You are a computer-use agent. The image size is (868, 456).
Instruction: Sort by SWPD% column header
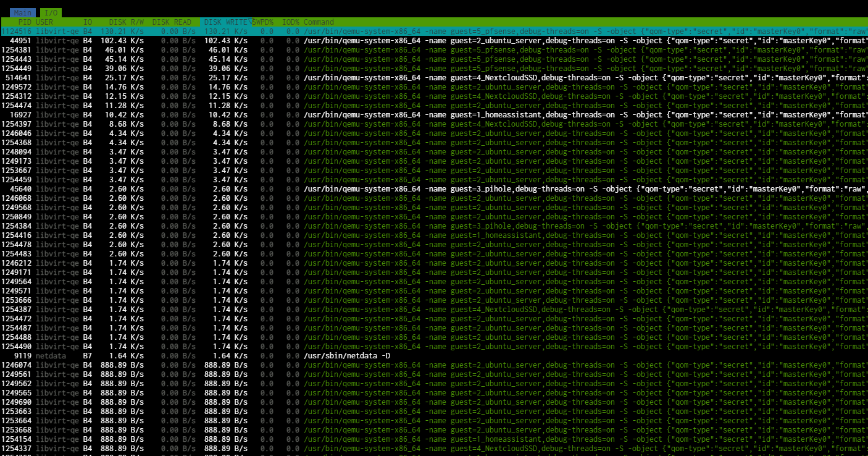pyautogui.click(x=263, y=22)
